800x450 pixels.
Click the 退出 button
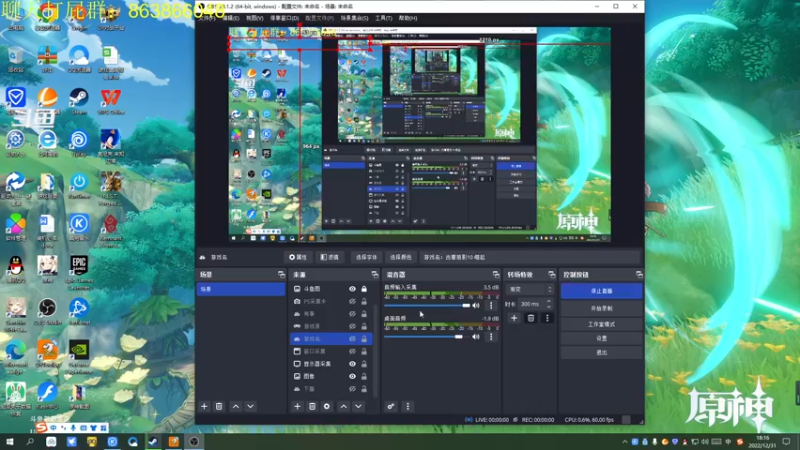point(601,353)
